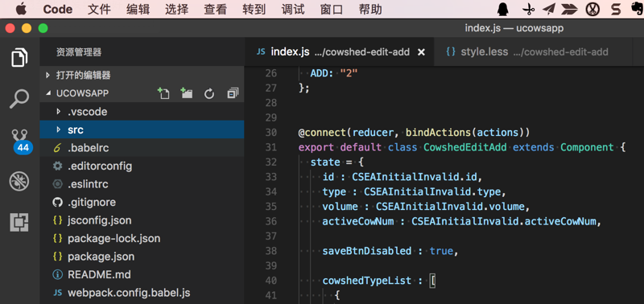
Task: Click the paper plane icon in menu bar
Action: (549, 9)
